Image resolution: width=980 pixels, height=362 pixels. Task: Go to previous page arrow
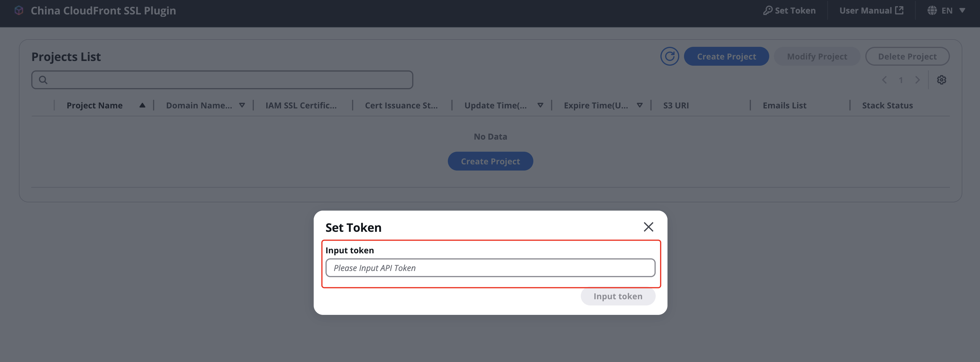point(884,80)
